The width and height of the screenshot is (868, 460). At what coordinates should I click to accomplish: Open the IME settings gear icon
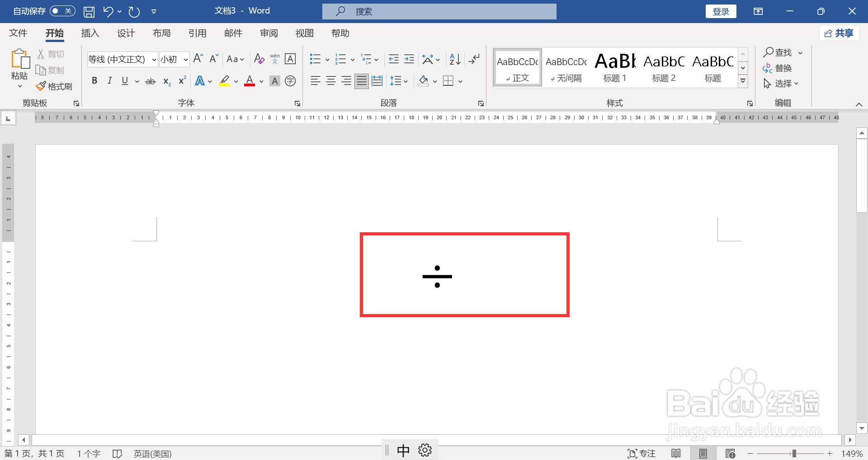(425, 450)
